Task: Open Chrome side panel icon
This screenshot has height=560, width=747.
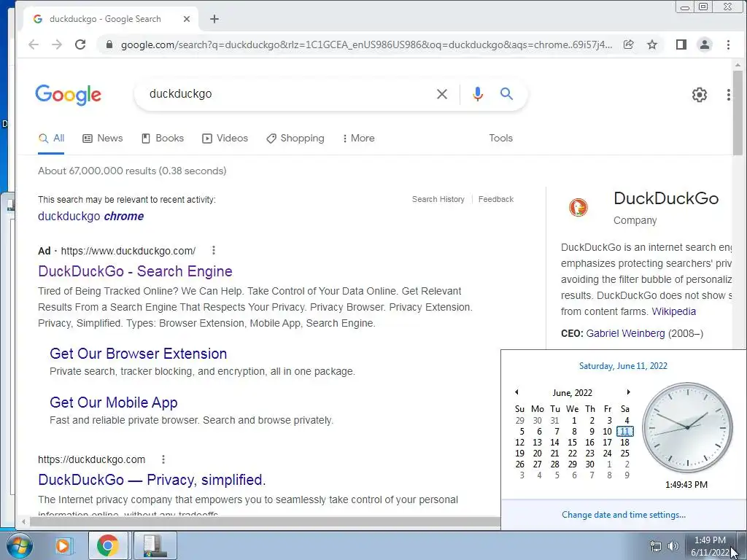Action: pos(681,44)
